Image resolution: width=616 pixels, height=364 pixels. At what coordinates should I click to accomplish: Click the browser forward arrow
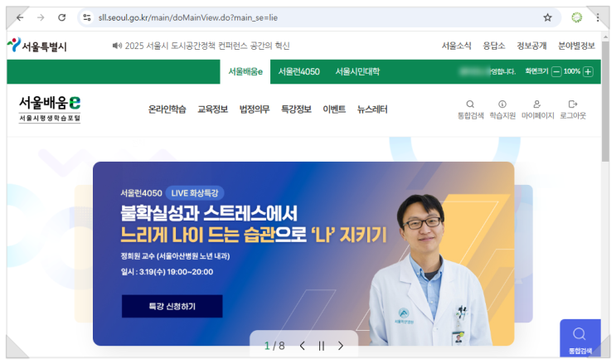pyautogui.click(x=41, y=17)
